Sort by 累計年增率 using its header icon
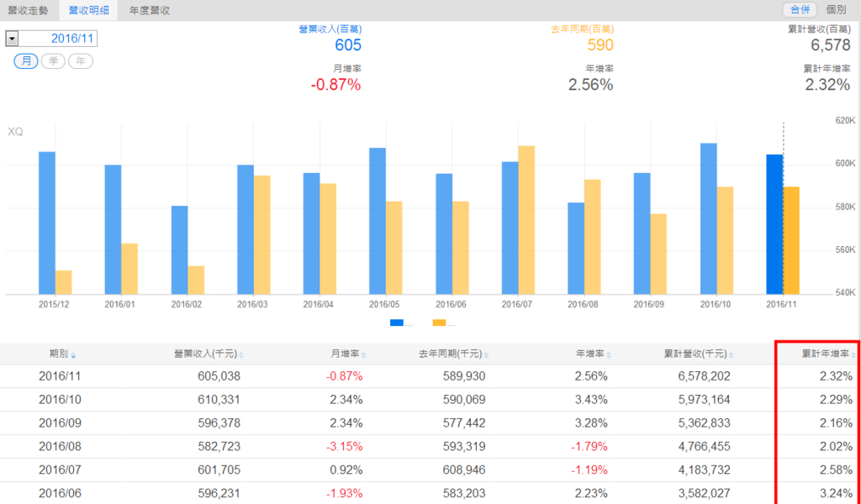This screenshot has width=861, height=504. click(x=853, y=355)
